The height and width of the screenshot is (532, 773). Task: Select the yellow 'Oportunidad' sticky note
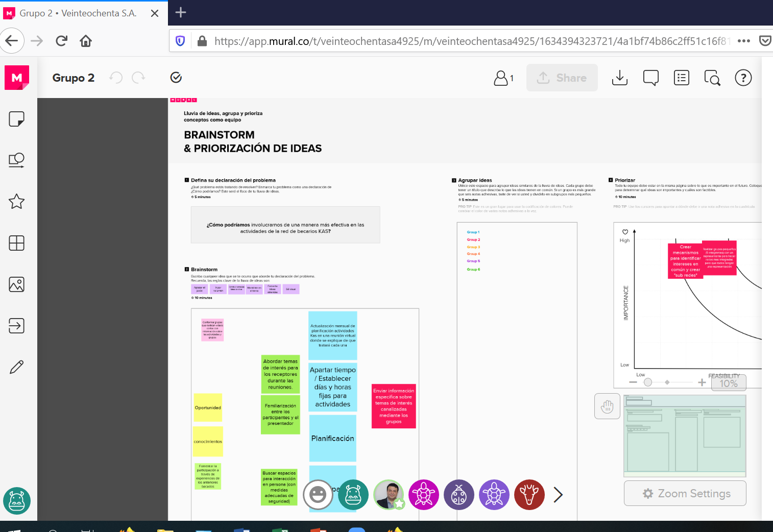(x=208, y=408)
